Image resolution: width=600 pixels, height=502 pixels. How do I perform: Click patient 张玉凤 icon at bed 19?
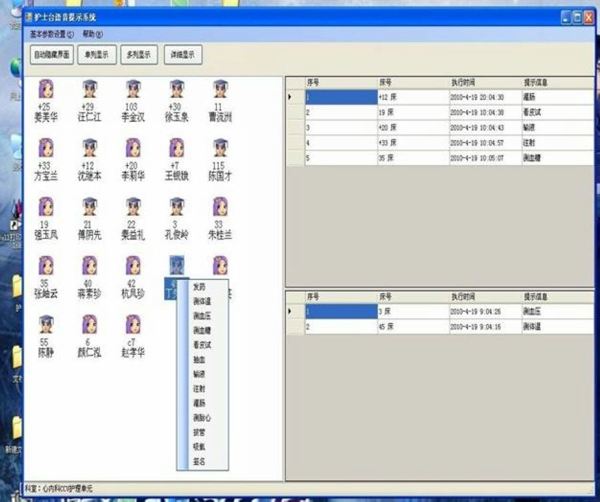pos(45,208)
